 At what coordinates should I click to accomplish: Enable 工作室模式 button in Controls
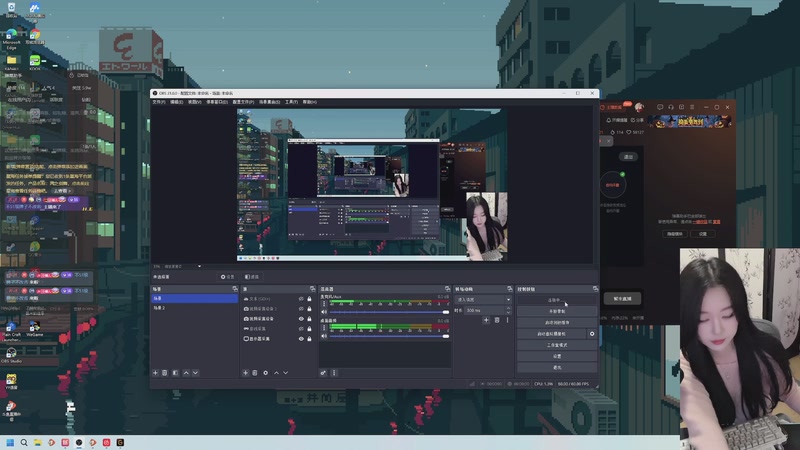point(557,345)
